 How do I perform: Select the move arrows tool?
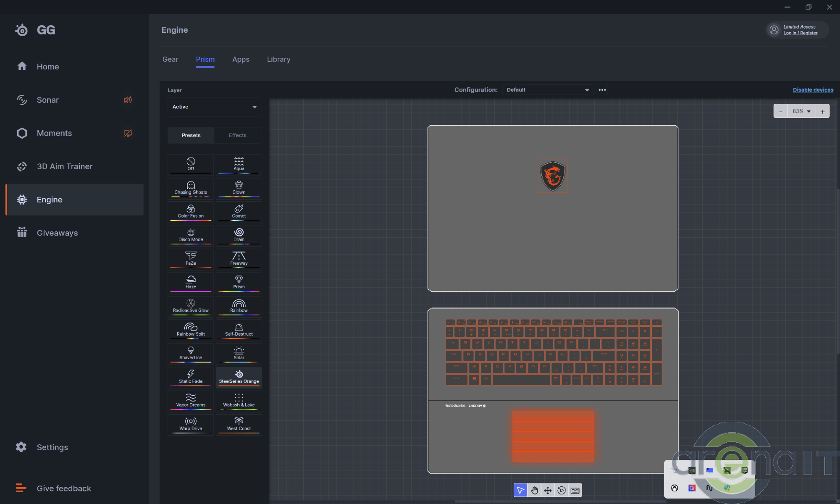point(548,490)
